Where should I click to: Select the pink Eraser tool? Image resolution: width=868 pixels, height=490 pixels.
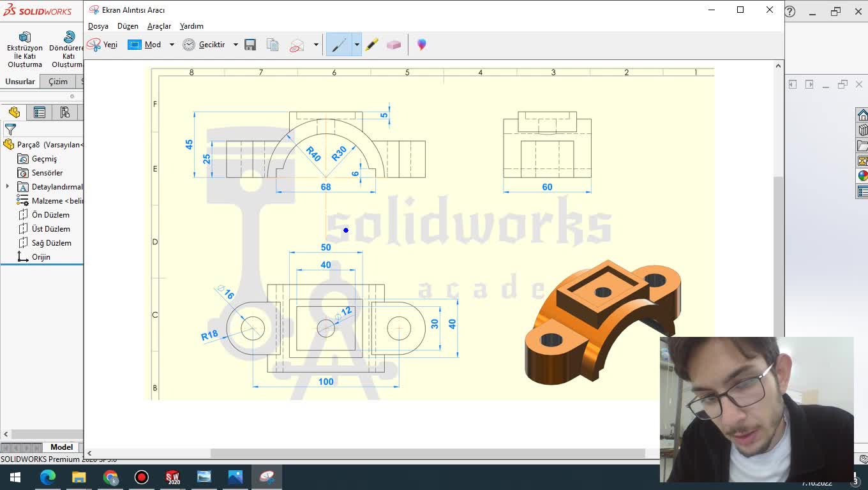[394, 45]
